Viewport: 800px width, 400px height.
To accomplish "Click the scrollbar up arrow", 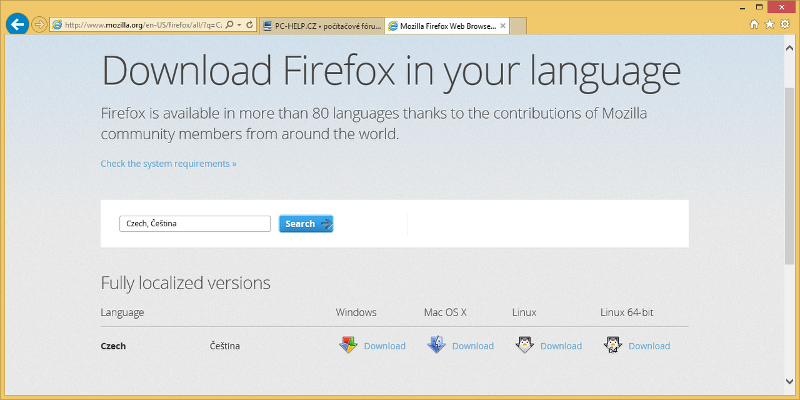I will 789,46.
